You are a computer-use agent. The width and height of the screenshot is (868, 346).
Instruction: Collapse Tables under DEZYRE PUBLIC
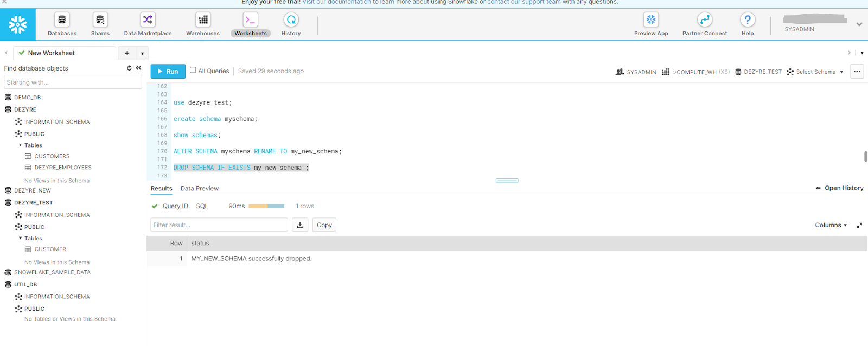(x=21, y=145)
